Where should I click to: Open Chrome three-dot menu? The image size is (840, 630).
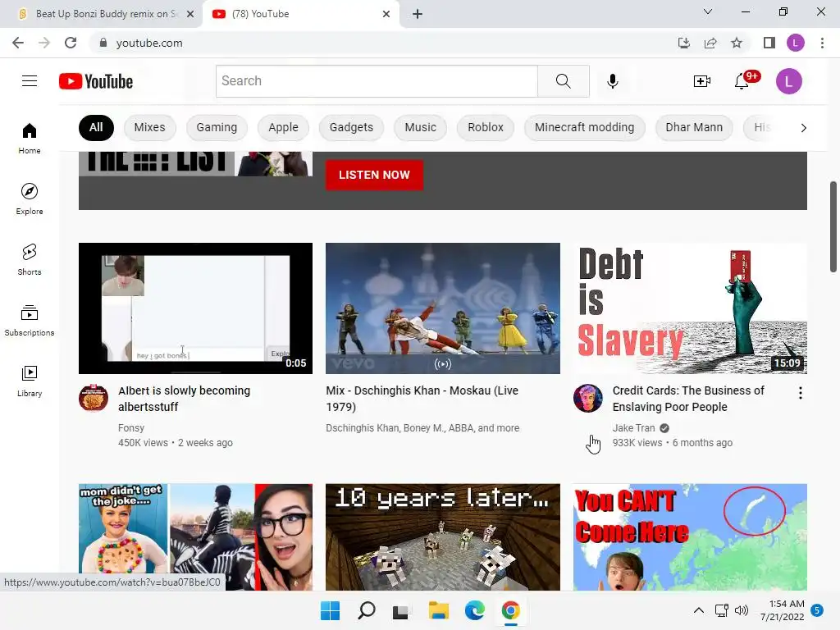(822, 43)
